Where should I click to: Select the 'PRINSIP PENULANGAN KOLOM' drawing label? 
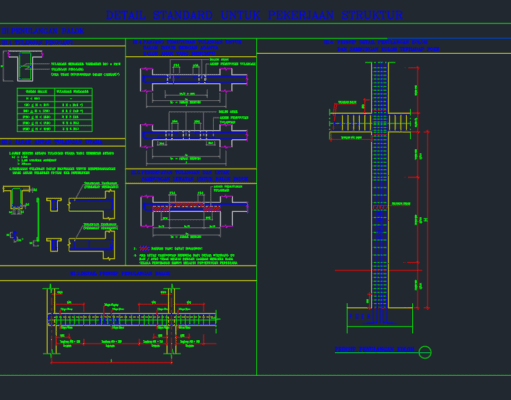point(375,349)
